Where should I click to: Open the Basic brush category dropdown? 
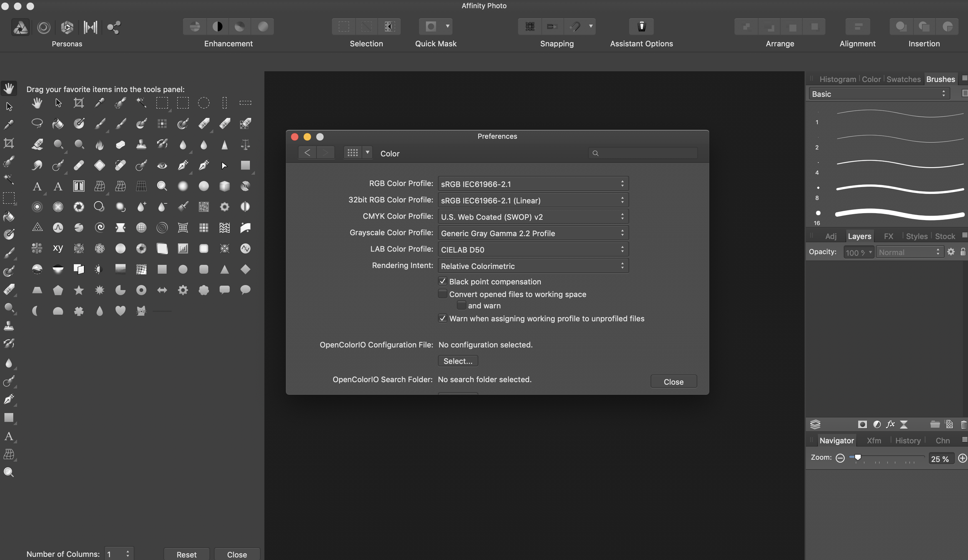pyautogui.click(x=879, y=94)
